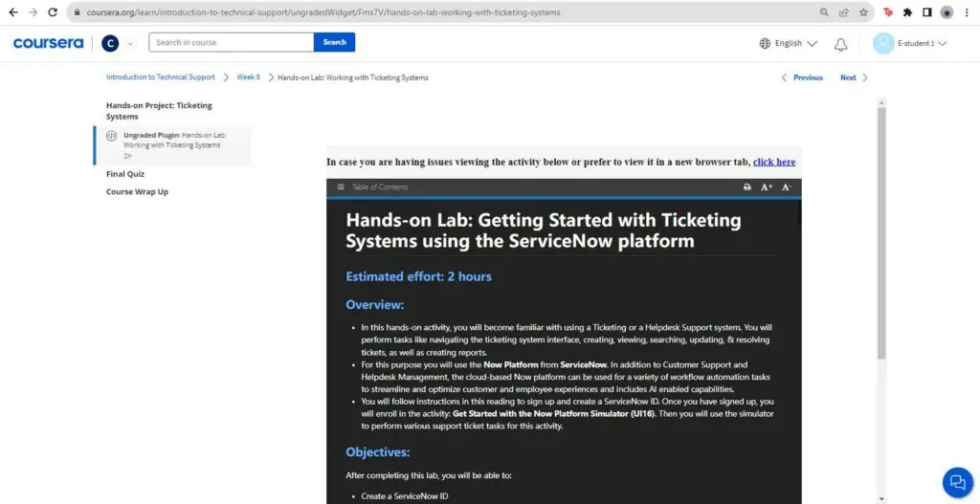
Task: Open the English language dropdown
Action: pyautogui.click(x=795, y=44)
